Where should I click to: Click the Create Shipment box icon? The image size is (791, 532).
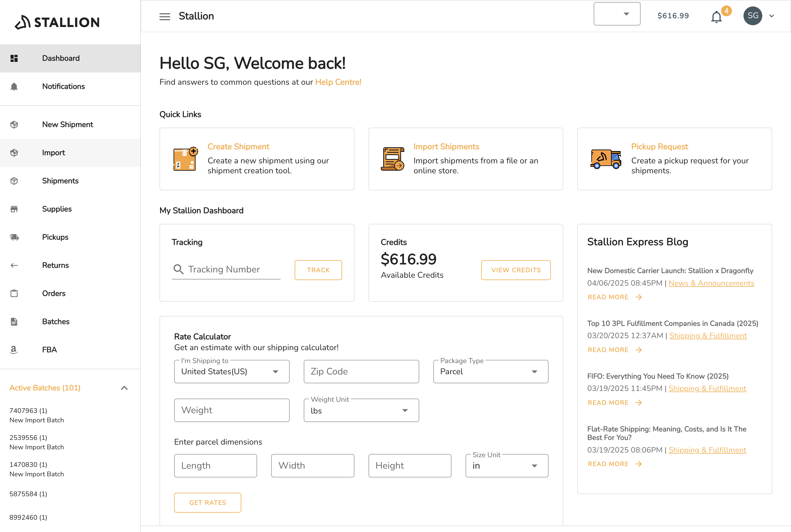185,159
